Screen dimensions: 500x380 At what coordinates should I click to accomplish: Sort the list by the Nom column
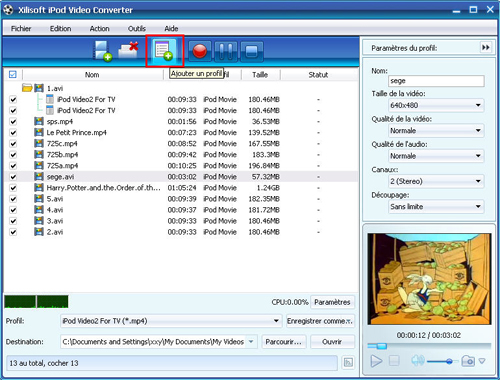92,75
